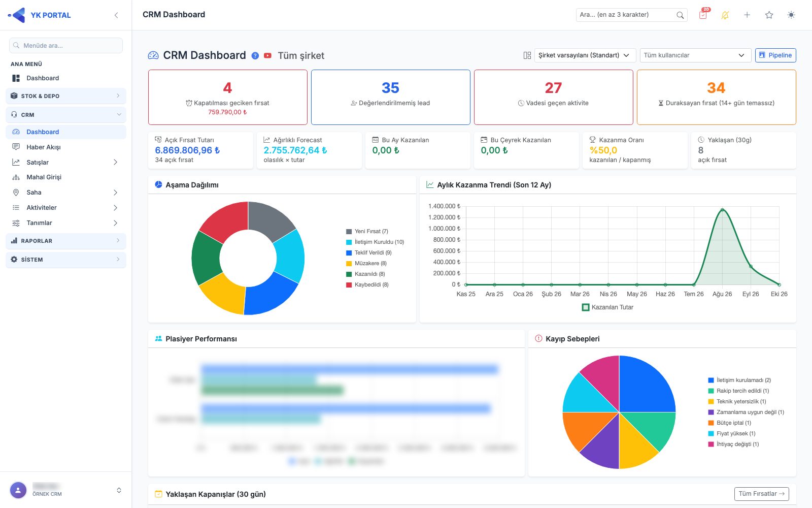Image resolution: width=812 pixels, height=508 pixels.
Task: Open the blue help question mark icon
Action: coord(255,56)
